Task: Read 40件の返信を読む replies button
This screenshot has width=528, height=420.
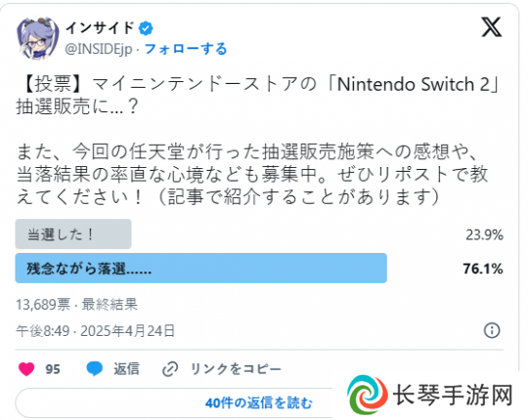Action: [x=258, y=402]
